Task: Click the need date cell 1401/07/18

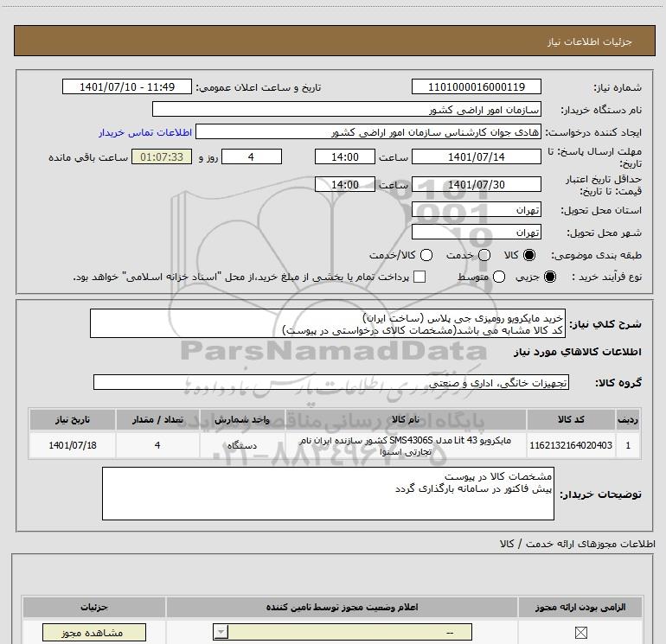Action: 72,445
